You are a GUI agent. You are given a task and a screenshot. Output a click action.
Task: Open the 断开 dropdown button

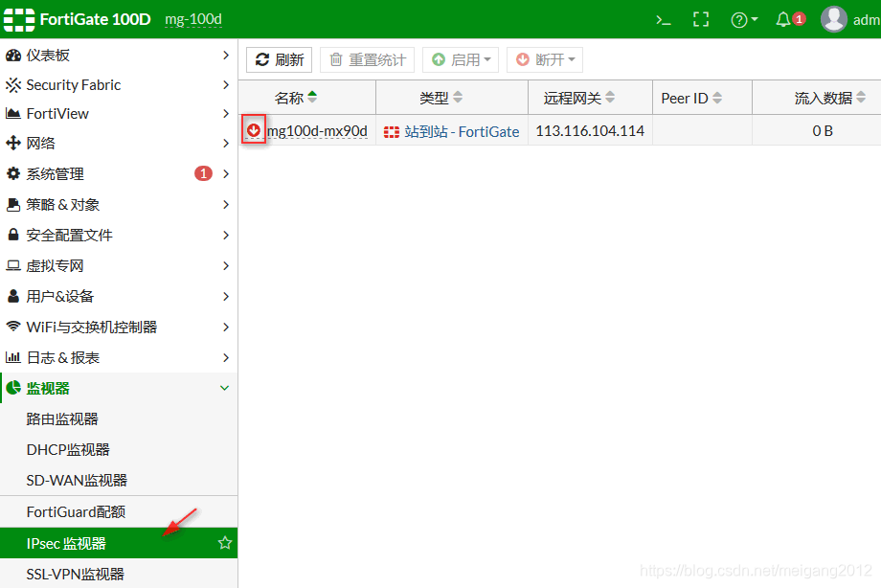(x=545, y=59)
